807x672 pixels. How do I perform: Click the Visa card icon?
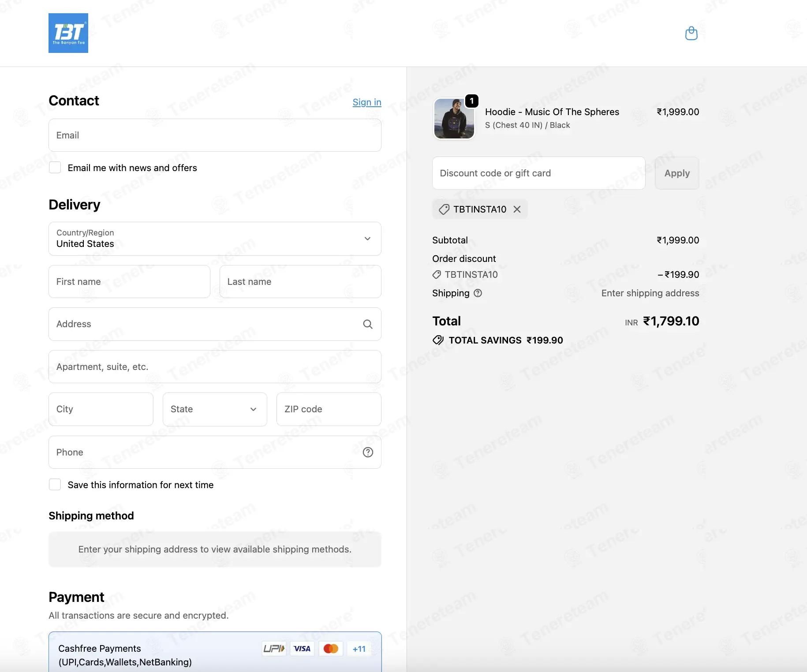302,649
